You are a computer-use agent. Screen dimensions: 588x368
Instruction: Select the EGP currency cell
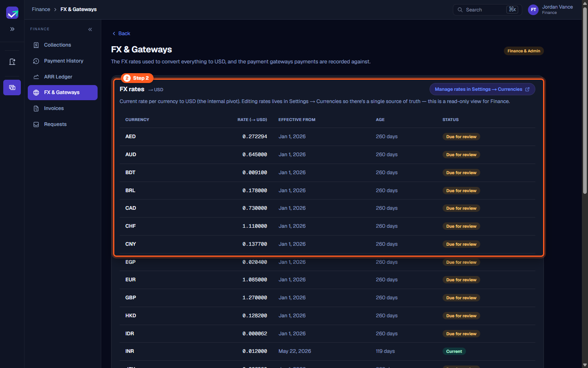pyautogui.click(x=130, y=262)
